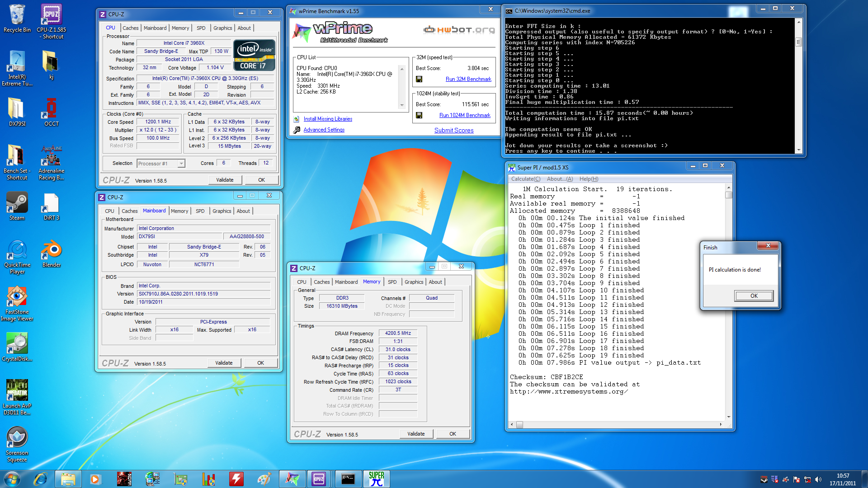Launch AvP D3D11 Benchmark desktop icon
Viewport: 868px width, 488px height.
click(x=17, y=398)
